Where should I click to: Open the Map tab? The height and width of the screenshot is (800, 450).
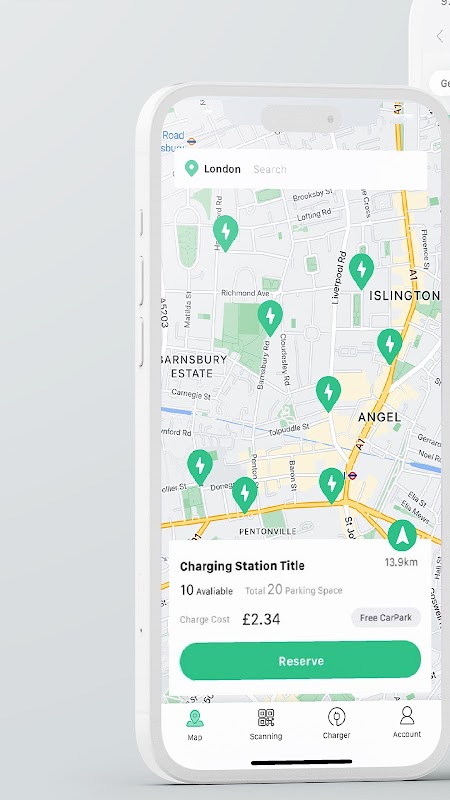click(194, 724)
